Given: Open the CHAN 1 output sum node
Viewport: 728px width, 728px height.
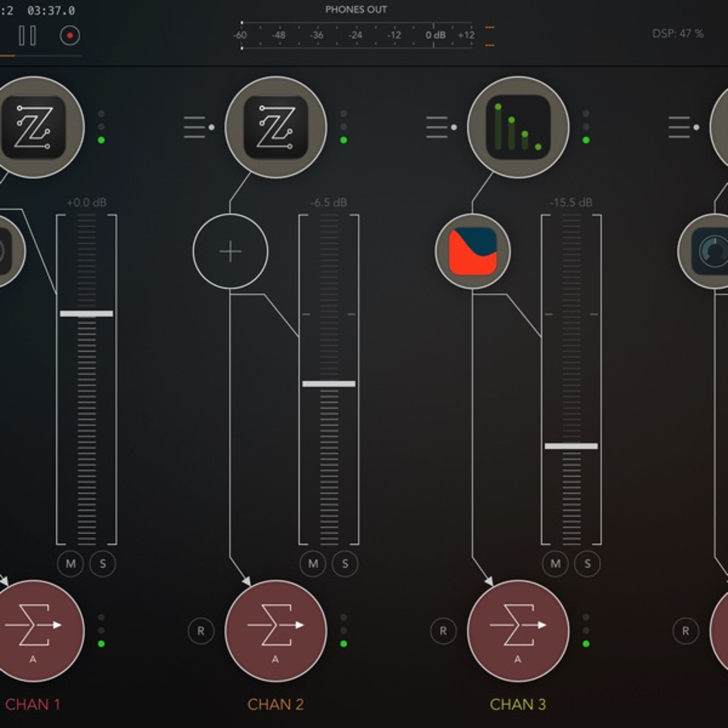Looking at the screenshot, I should coord(33,631).
